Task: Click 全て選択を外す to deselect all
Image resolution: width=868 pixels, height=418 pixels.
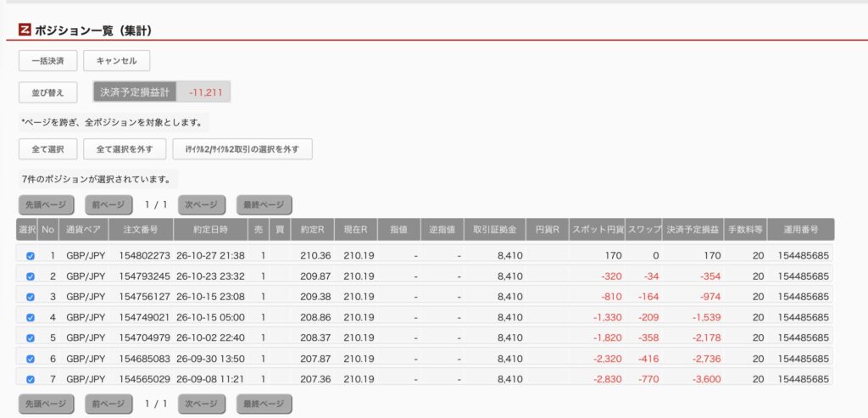Action: coord(125,149)
